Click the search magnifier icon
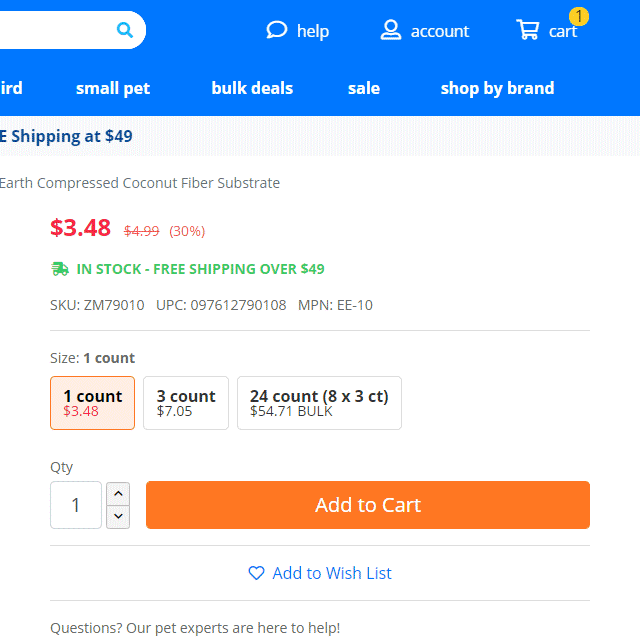 coord(124,30)
